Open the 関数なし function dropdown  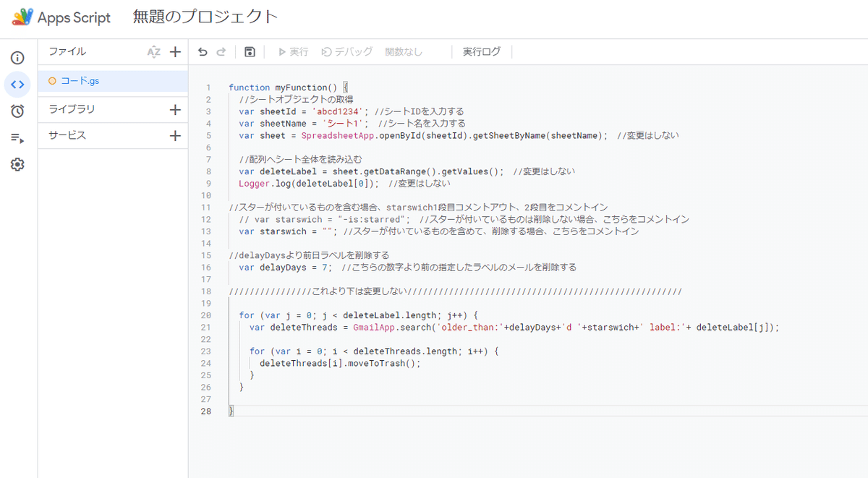(x=404, y=52)
